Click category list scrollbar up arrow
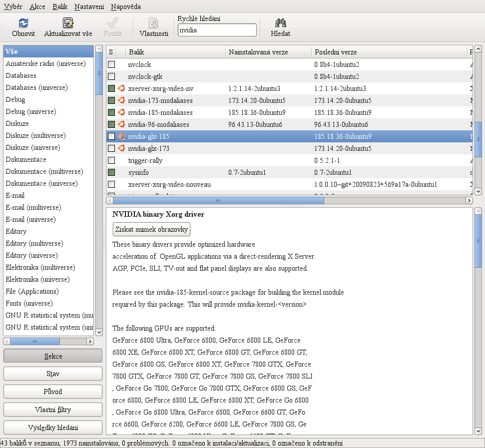Image resolution: width=485 pixels, height=448 pixels. (x=99, y=49)
